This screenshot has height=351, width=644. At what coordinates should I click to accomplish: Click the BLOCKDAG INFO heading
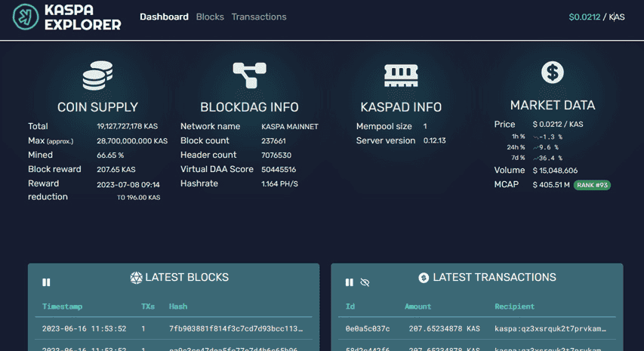249,107
